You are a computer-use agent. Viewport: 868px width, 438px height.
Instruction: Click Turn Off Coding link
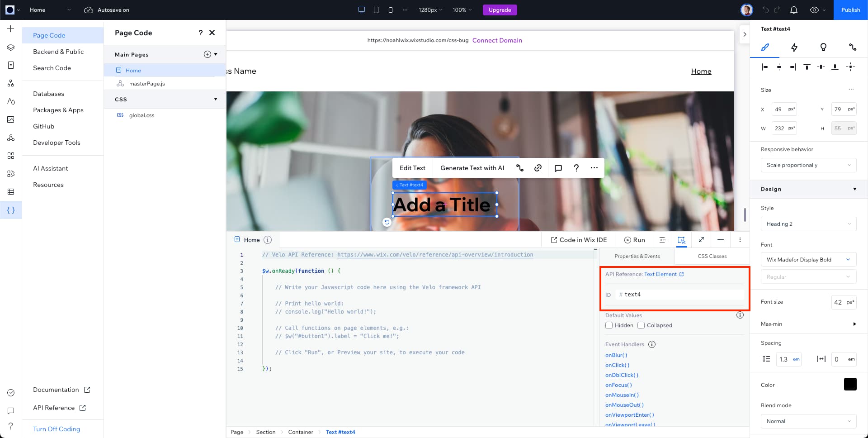pyautogui.click(x=57, y=429)
